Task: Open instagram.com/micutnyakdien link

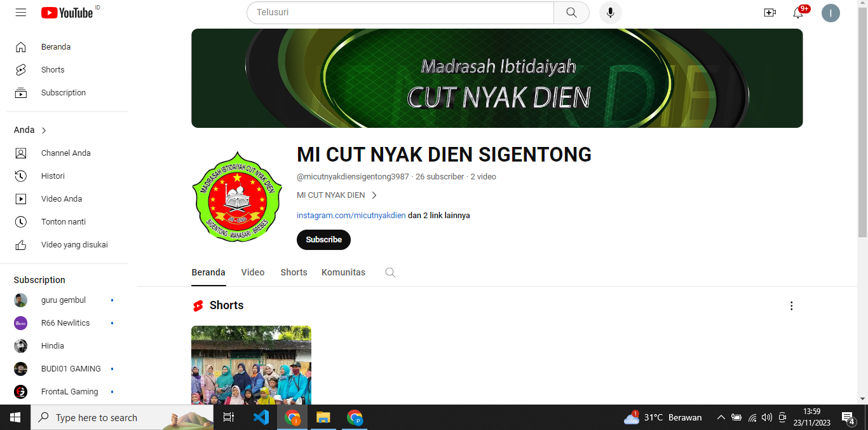Action: coord(351,216)
